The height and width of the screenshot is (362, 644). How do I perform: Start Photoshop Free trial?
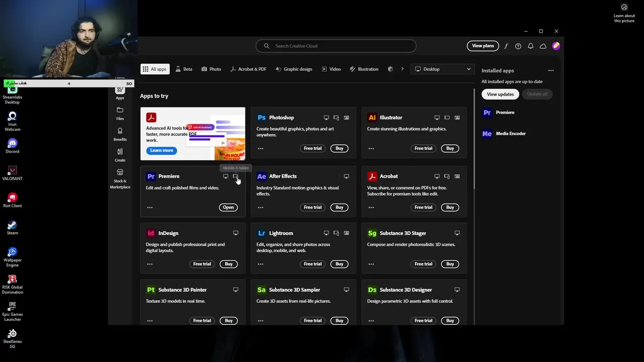point(312,149)
